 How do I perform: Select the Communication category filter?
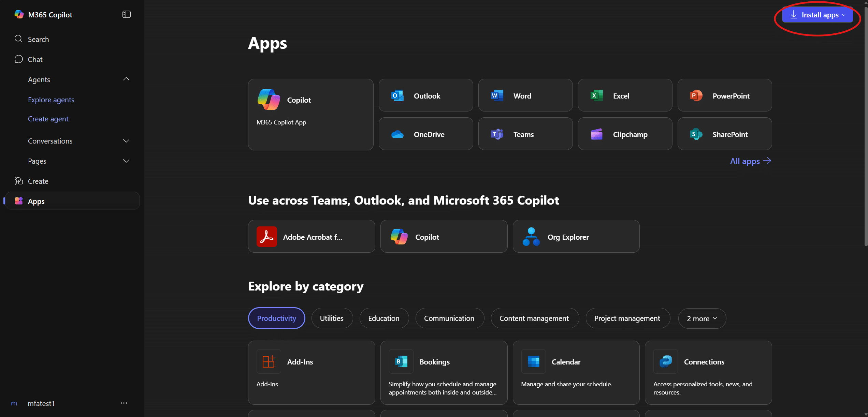click(449, 318)
